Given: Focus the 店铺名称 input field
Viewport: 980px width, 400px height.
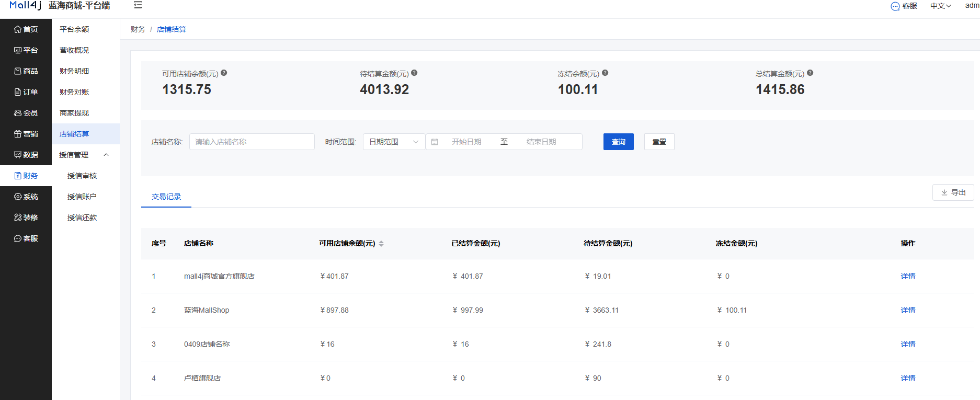Looking at the screenshot, I should tap(252, 142).
